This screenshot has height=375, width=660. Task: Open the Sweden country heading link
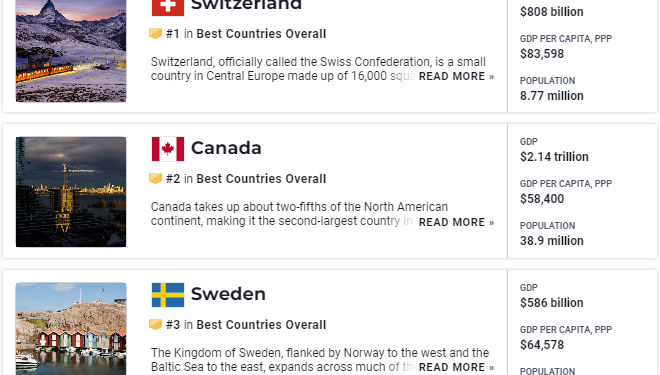click(x=228, y=294)
